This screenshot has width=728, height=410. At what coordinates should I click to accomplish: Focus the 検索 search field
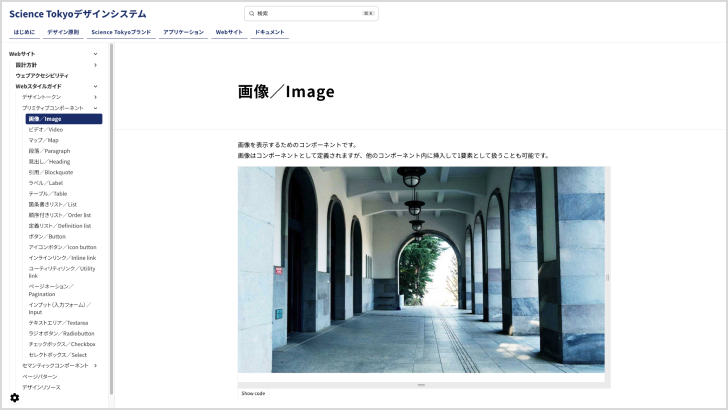coord(308,14)
